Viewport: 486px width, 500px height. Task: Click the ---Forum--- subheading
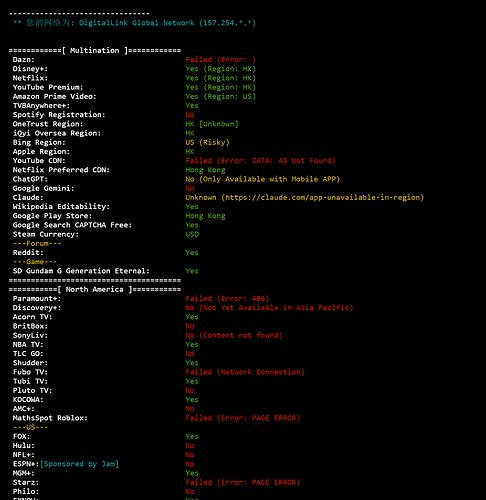point(37,243)
